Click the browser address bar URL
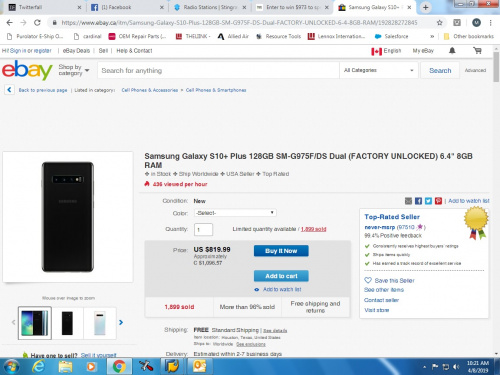Screen dimensions: 500x375 [x=239, y=23]
